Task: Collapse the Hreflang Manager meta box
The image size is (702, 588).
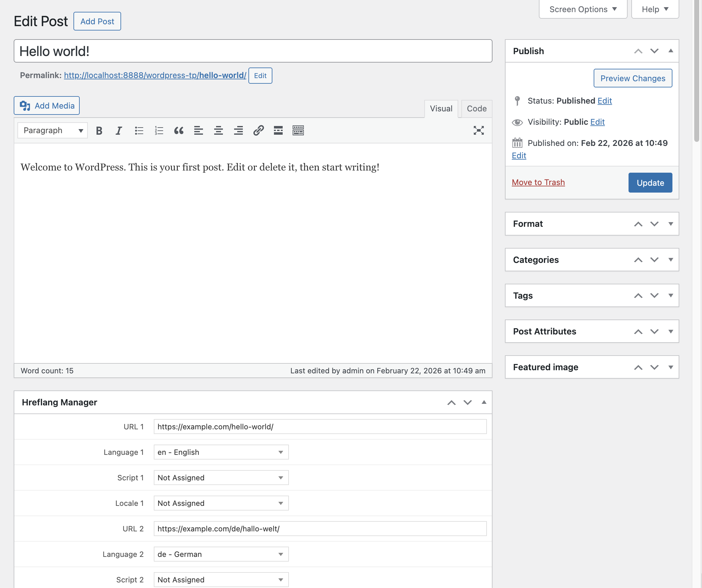Action: (x=484, y=402)
